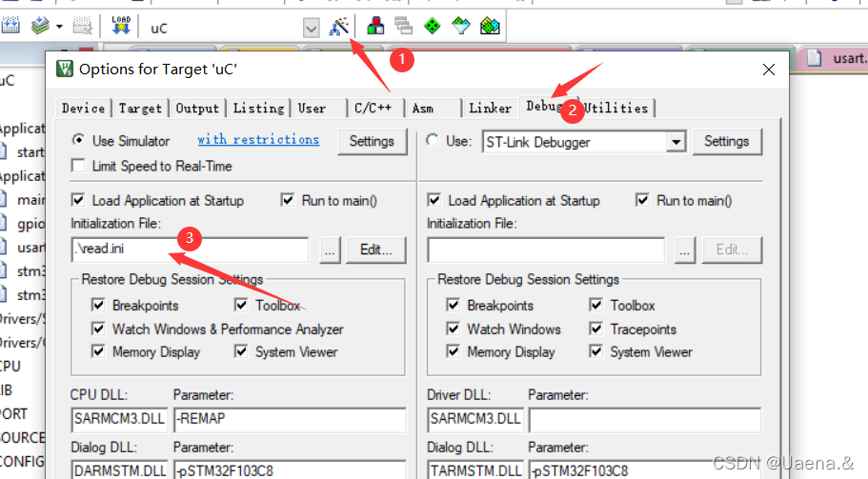This screenshot has height=479, width=868.
Task: Click the -REMAP parameter field
Action: tap(290, 420)
